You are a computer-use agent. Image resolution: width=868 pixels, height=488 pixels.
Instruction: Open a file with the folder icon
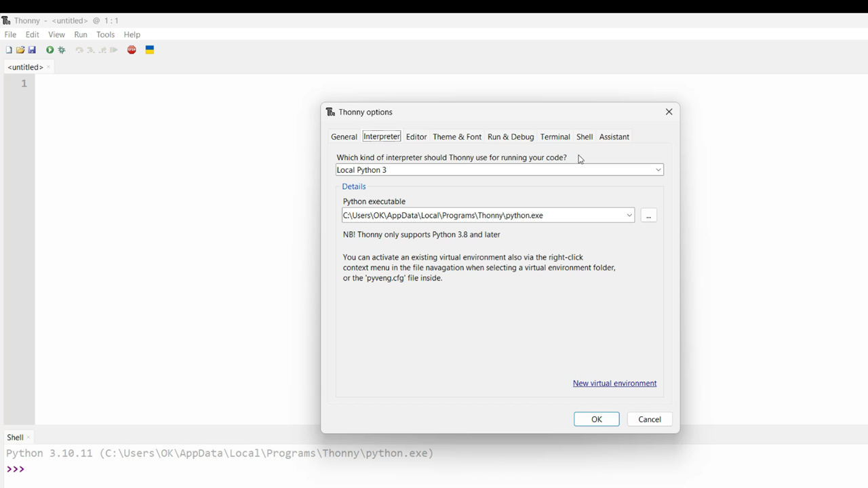pos(20,50)
